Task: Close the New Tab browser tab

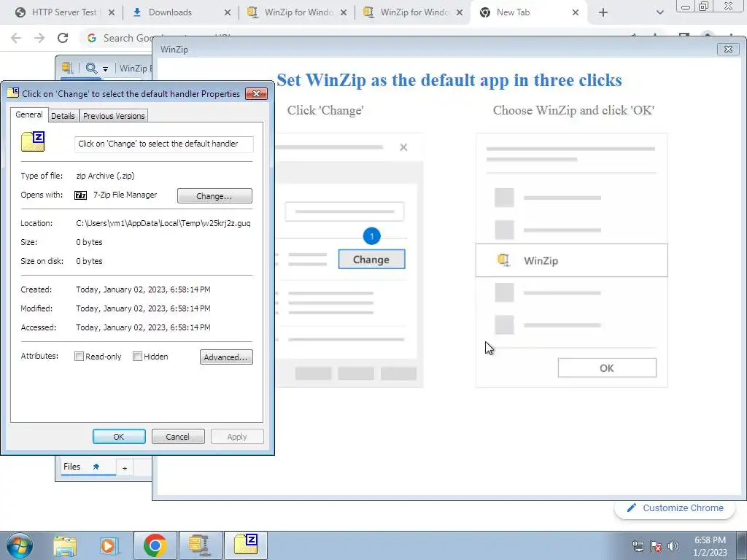Action: coord(576,13)
